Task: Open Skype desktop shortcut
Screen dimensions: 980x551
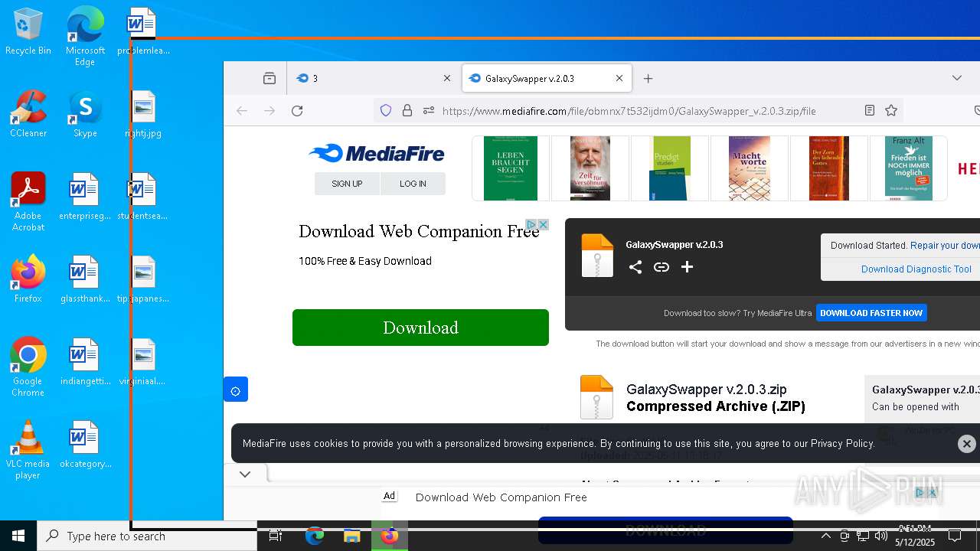Action: (x=85, y=115)
